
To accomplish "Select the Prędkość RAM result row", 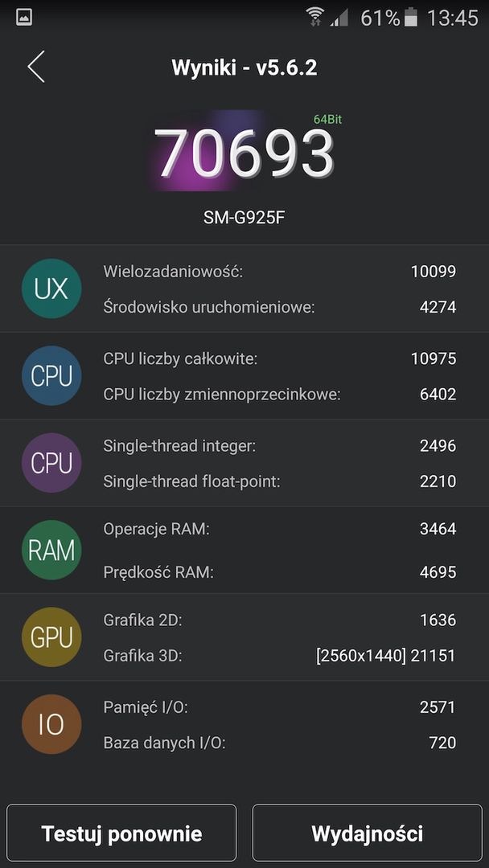I will [x=244, y=572].
